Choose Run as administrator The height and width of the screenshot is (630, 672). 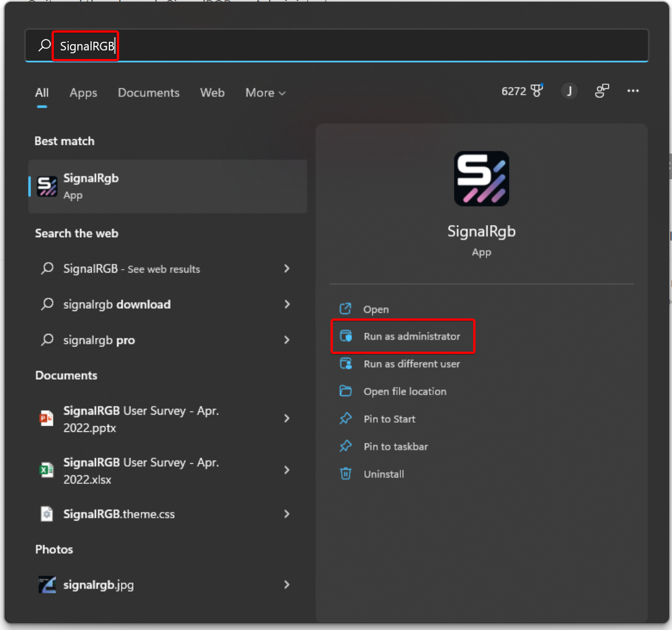(411, 336)
